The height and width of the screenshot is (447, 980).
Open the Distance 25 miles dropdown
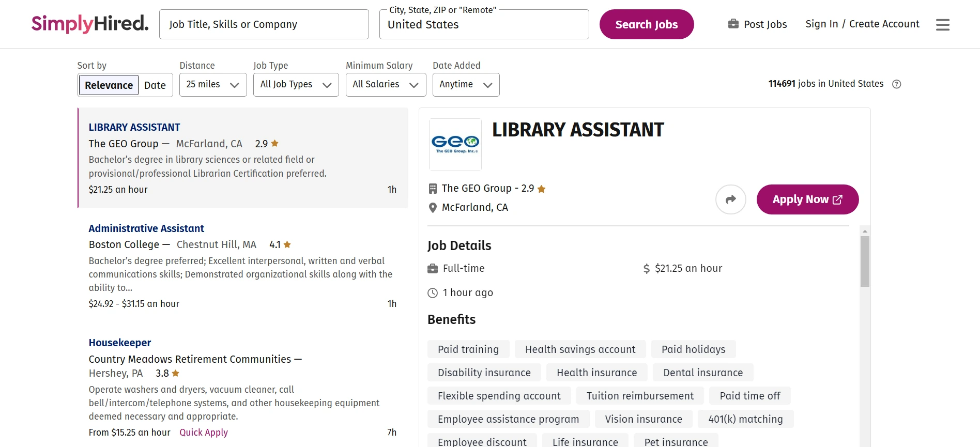(x=212, y=84)
